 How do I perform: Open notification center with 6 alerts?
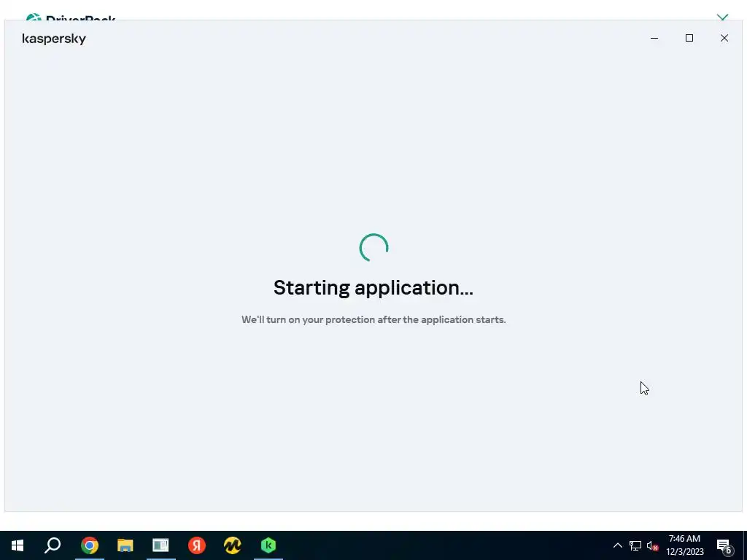724,546
